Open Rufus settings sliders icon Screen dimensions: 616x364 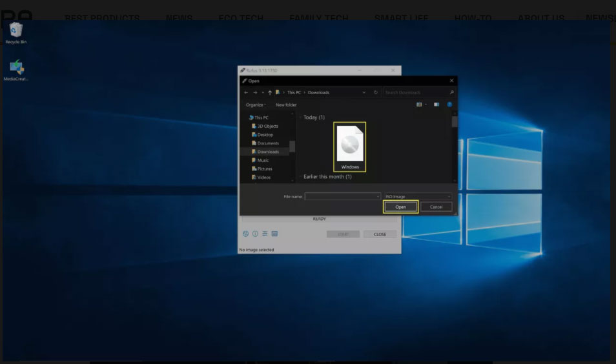click(265, 234)
